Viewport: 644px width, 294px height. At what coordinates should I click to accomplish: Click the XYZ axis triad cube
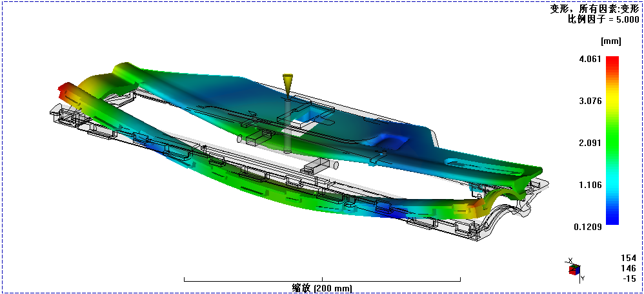(x=574, y=270)
